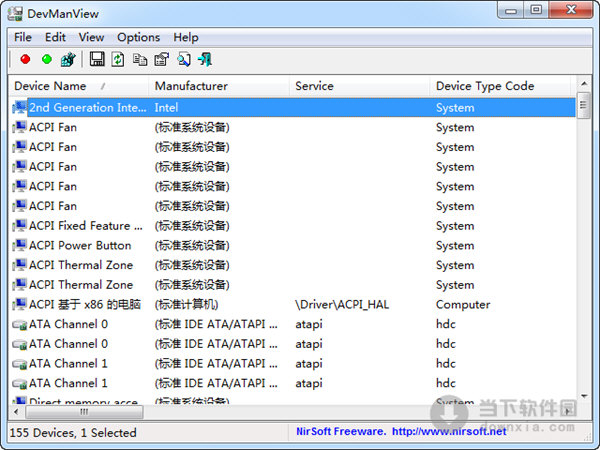The width and height of the screenshot is (600, 450).
Task: Click the Copy Selected Items icon
Action: (140, 59)
